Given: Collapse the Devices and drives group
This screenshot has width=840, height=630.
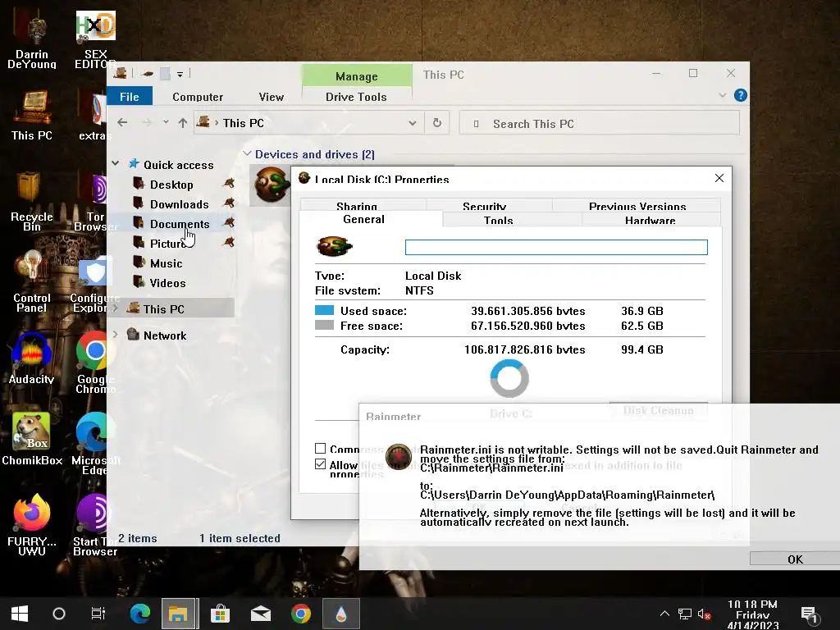Looking at the screenshot, I should tap(247, 153).
